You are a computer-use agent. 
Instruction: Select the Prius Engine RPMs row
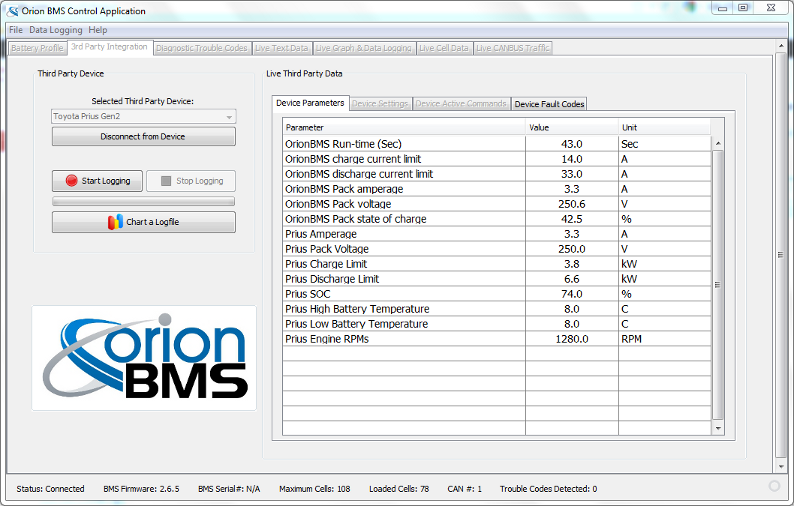(x=497, y=339)
